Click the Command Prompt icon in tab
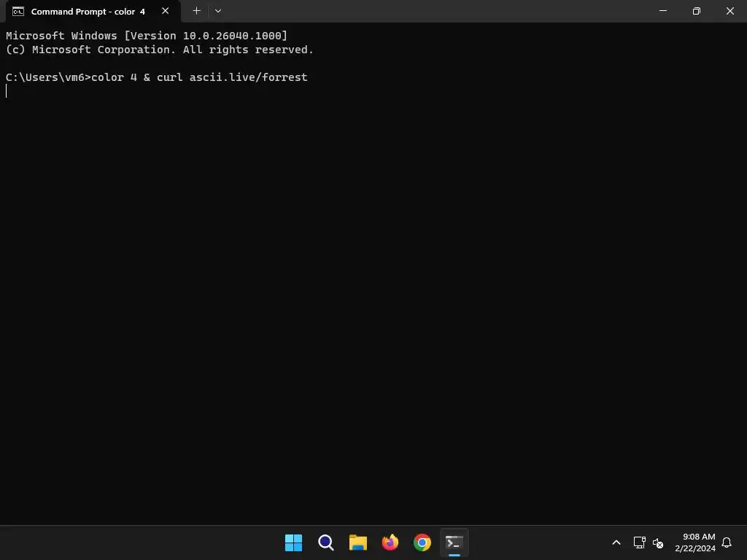Image resolution: width=747 pixels, height=560 pixels. tap(18, 12)
